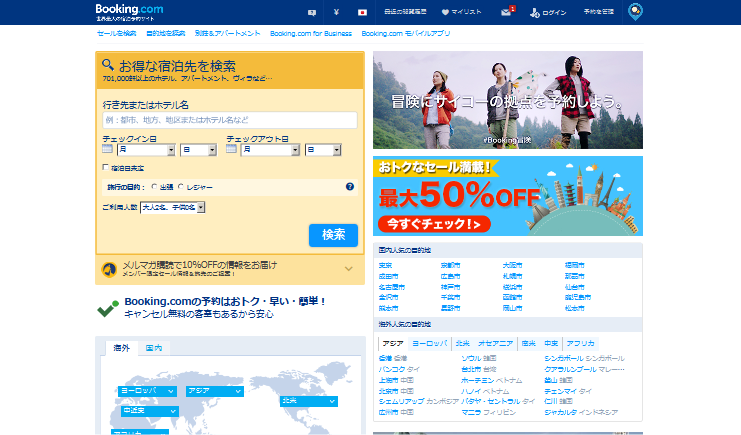This screenshot has width=741, height=435.
Task: Open the 京都市 destination link
Action: click(x=450, y=265)
